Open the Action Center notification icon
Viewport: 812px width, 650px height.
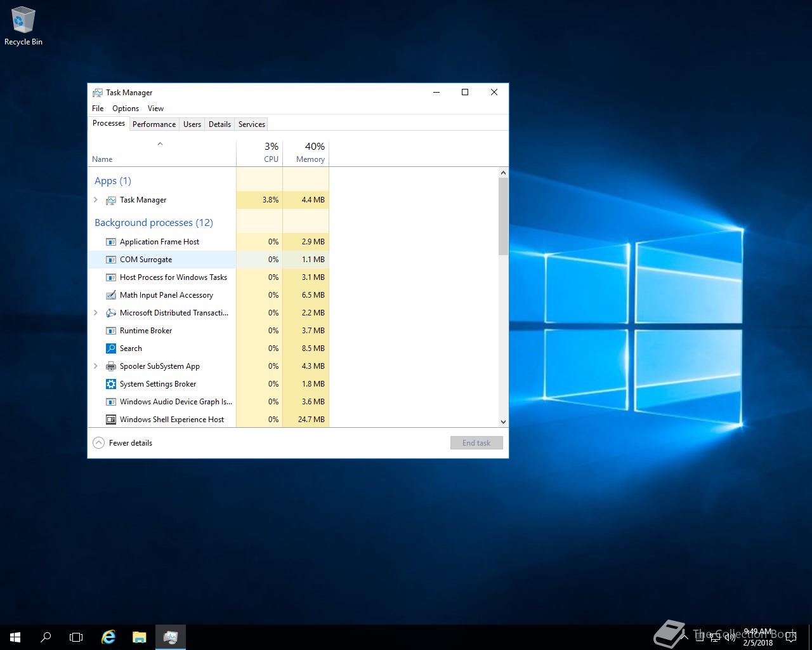[790, 637]
